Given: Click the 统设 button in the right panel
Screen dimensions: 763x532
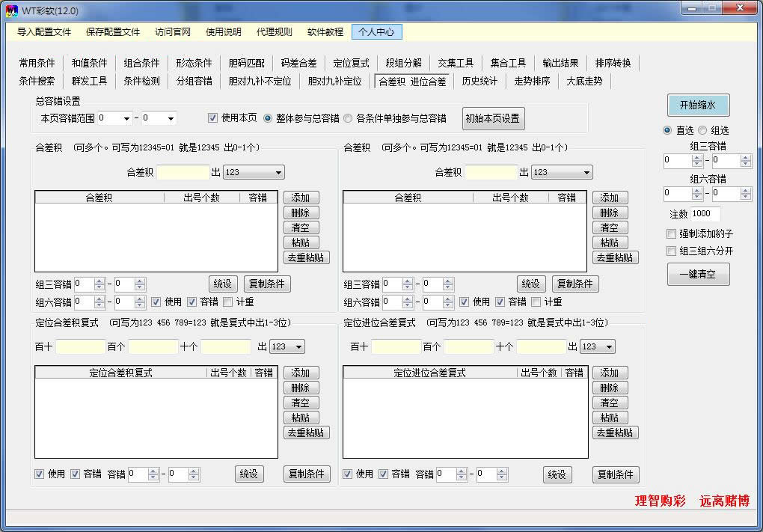Looking at the screenshot, I should click(531, 284).
